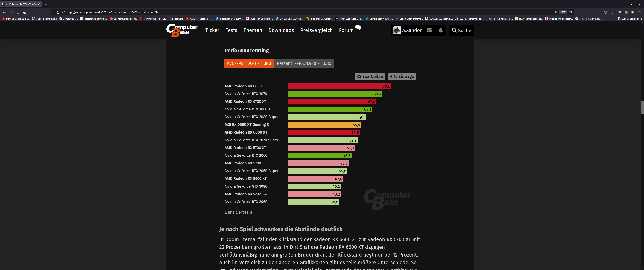Open Bearbeiten chart settings
Viewport: 644px width, 270px height.
point(370,76)
